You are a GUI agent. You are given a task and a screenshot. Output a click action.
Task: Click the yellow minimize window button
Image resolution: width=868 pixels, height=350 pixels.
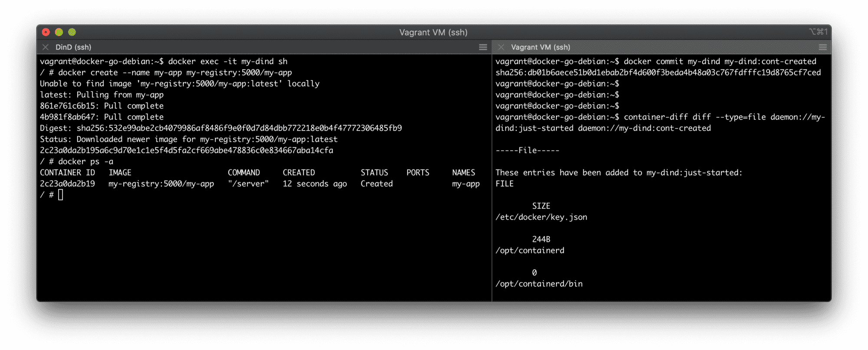pos(59,32)
